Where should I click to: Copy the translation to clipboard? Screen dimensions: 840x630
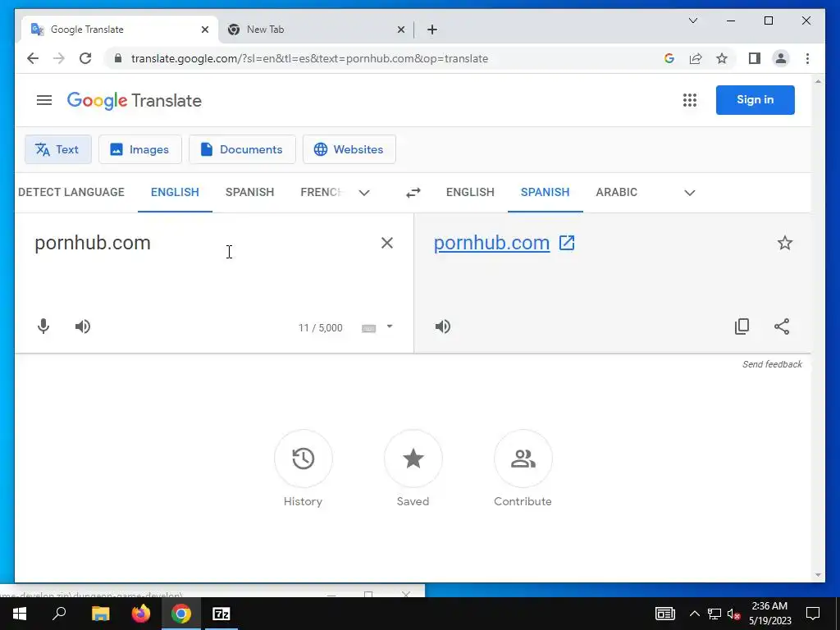point(742,326)
